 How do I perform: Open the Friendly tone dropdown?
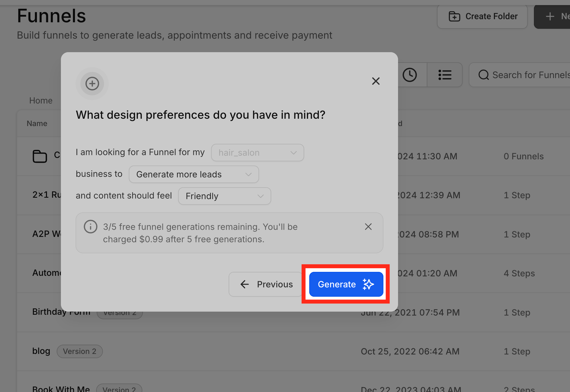point(224,196)
